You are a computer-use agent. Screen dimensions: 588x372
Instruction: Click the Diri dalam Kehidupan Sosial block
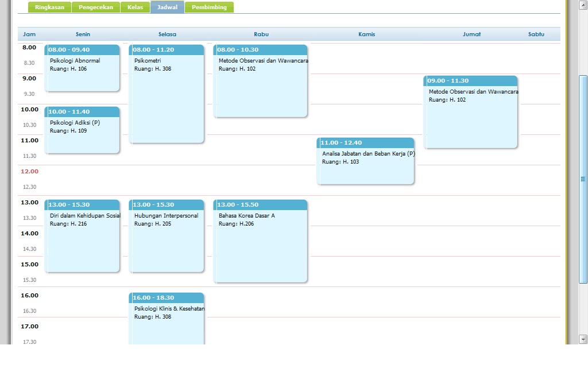tap(82, 236)
